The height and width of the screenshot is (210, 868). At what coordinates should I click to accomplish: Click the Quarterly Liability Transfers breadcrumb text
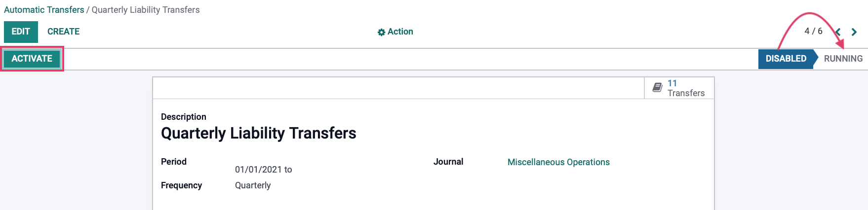(x=146, y=10)
